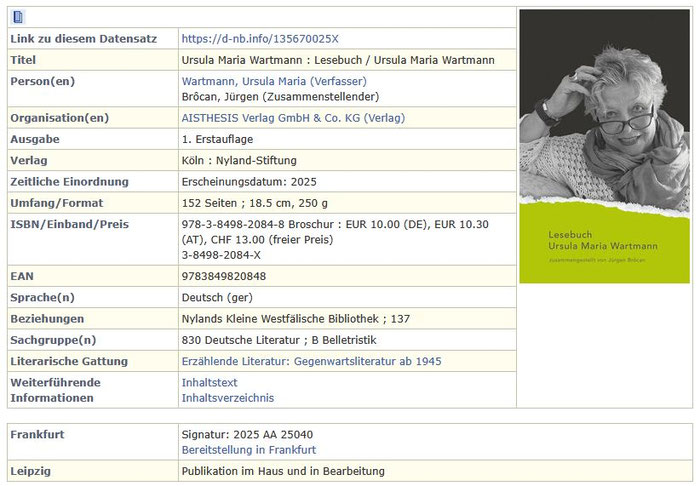Screen dimensions: 700x486
Task: Click the EAN number 9783849820848
Action: click(224, 276)
